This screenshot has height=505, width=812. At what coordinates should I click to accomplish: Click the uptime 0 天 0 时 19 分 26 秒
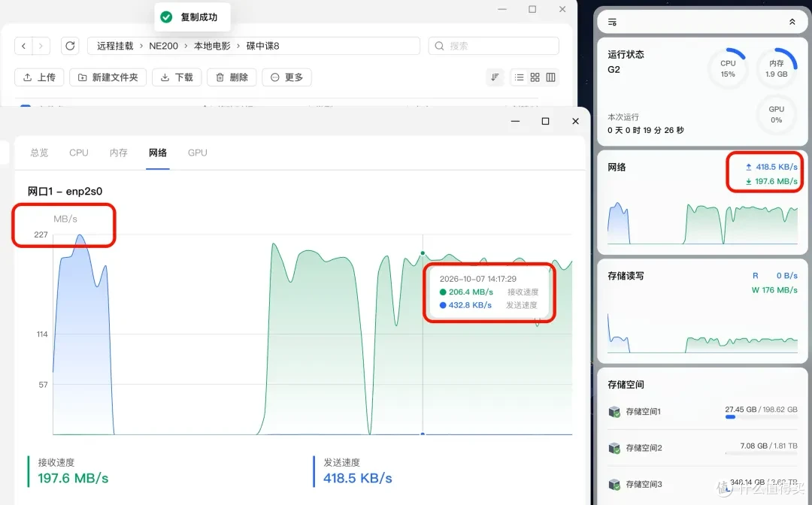[x=645, y=130]
